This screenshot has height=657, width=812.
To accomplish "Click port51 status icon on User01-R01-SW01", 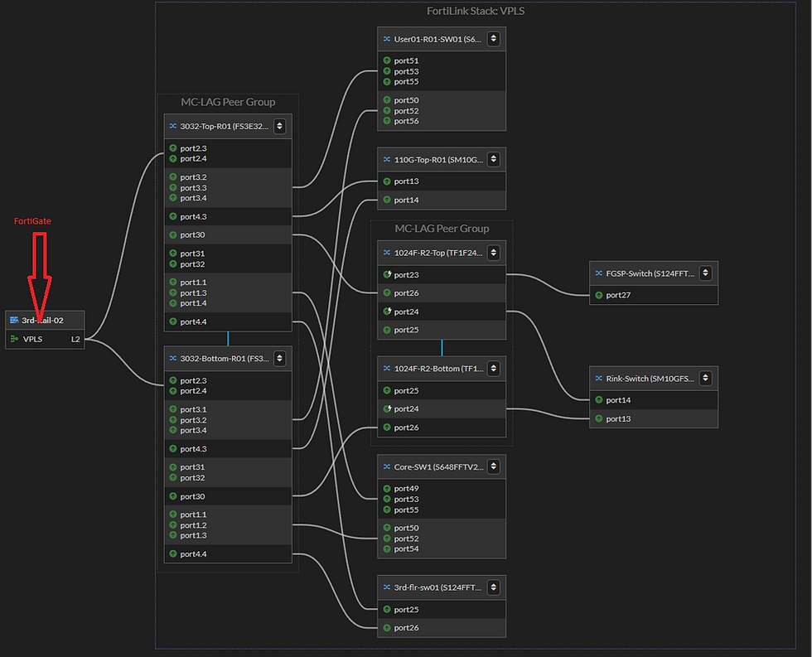I will pos(387,60).
